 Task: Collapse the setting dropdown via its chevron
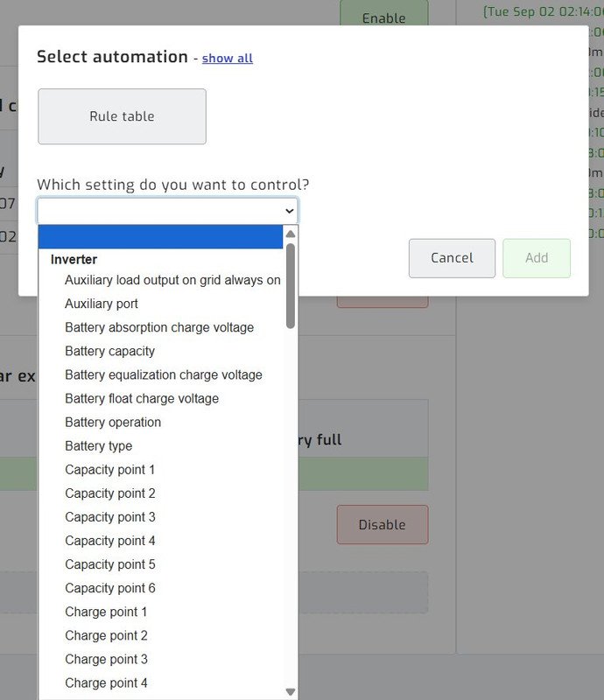click(289, 211)
